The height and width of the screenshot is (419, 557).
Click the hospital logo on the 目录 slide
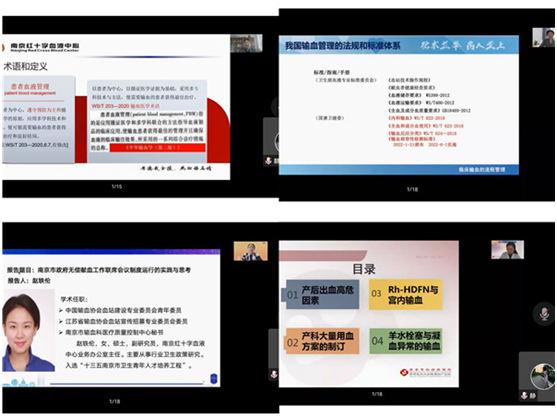pyautogui.click(x=425, y=372)
